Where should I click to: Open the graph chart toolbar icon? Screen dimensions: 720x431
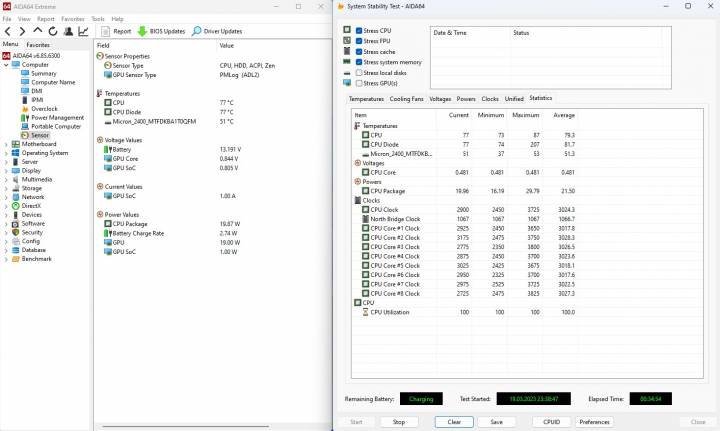tap(83, 31)
